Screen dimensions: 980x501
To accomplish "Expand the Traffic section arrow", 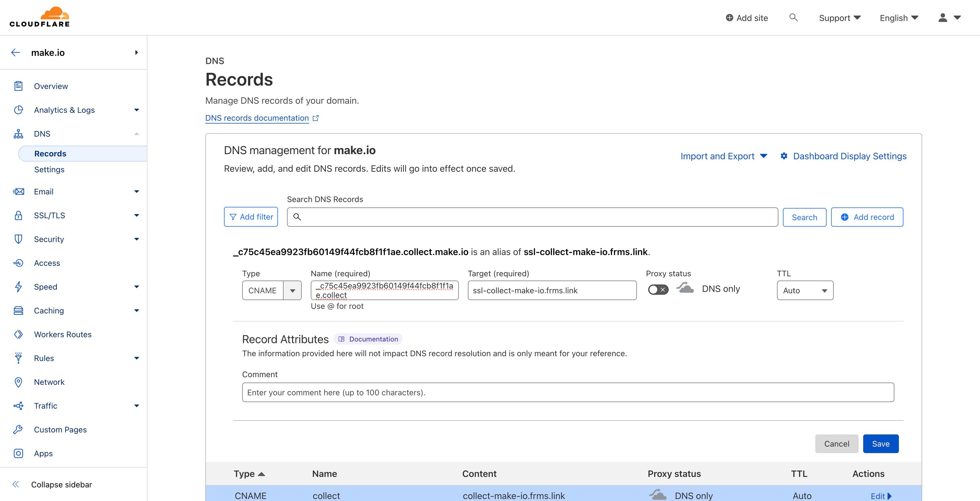I will pyautogui.click(x=137, y=406).
